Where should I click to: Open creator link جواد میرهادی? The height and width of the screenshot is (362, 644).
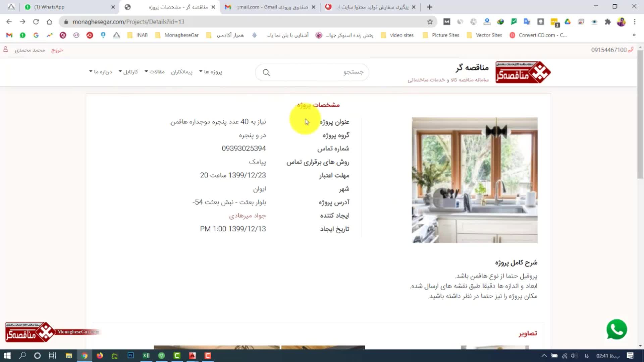point(247,216)
